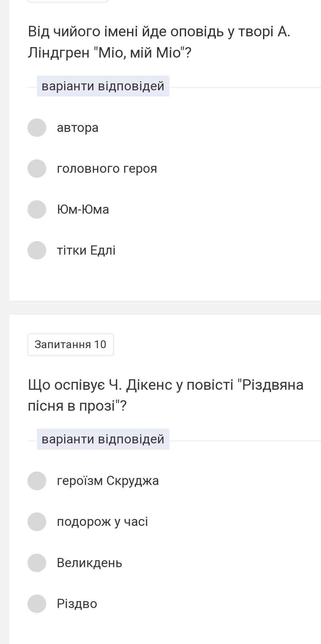Click the 'Великдень' answer text
This screenshot has width=321, height=644.
coord(89,563)
